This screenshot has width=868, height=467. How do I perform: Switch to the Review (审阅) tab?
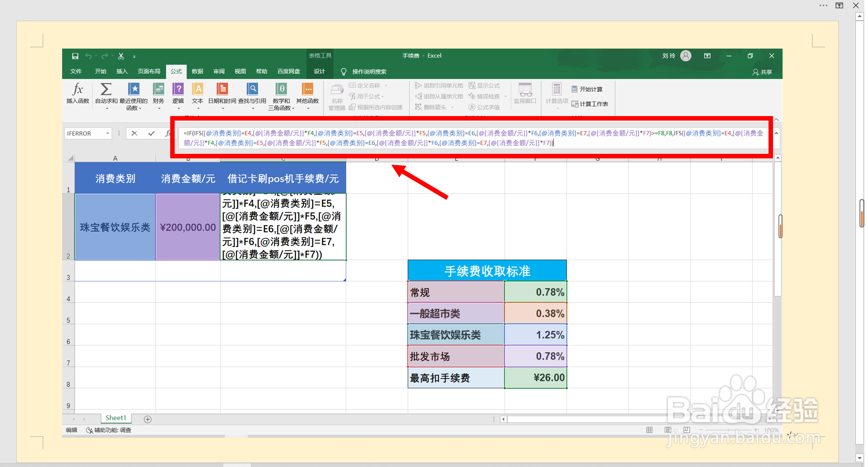(x=219, y=72)
